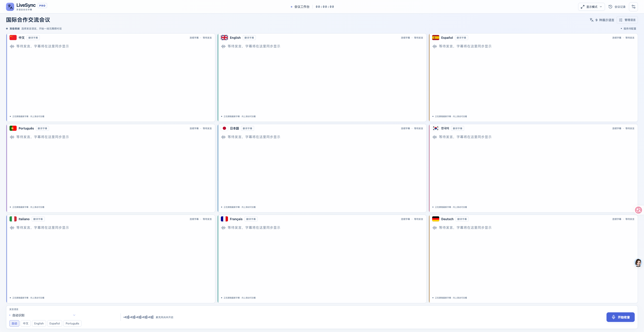Click the waveform icon in Deutsch panel

435,228
